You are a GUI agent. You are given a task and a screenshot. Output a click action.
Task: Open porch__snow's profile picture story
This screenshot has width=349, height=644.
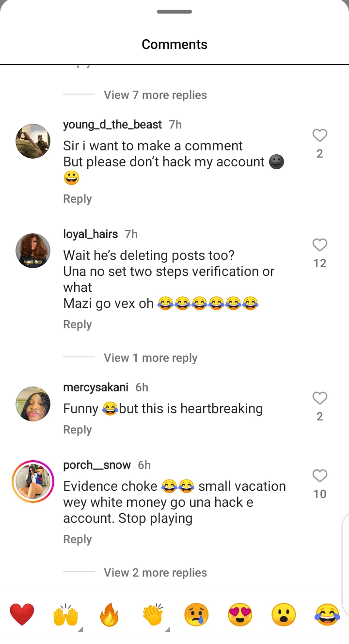[x=33, y=481]
